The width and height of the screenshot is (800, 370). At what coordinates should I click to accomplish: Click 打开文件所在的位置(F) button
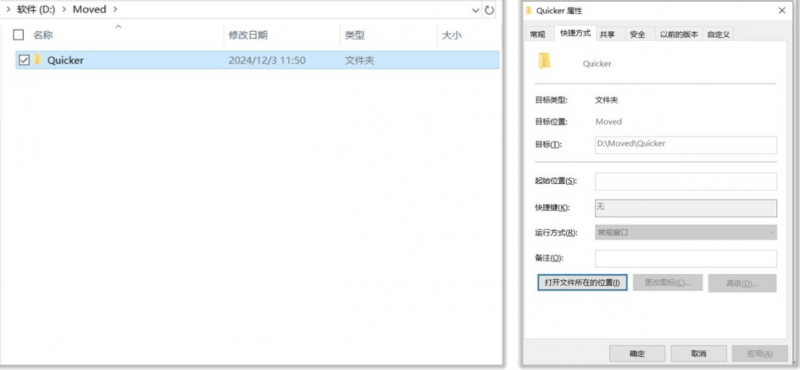pyautogui.click(x=582, y=283)
